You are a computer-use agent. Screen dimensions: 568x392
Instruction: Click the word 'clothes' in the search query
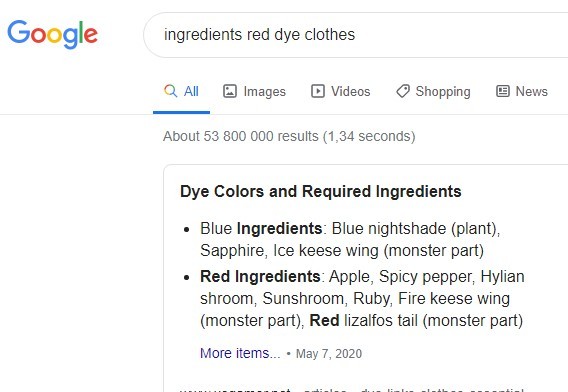(x=330, y=35)
